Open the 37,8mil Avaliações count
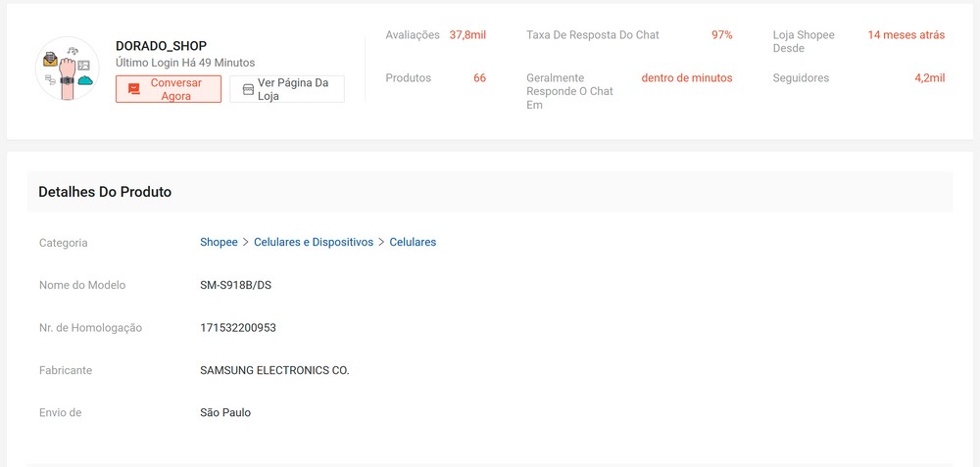 (x=467, y=35)
